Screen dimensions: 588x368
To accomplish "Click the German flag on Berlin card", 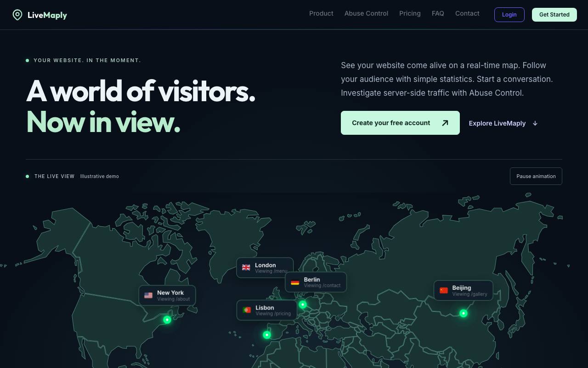I will pos(295,282).
